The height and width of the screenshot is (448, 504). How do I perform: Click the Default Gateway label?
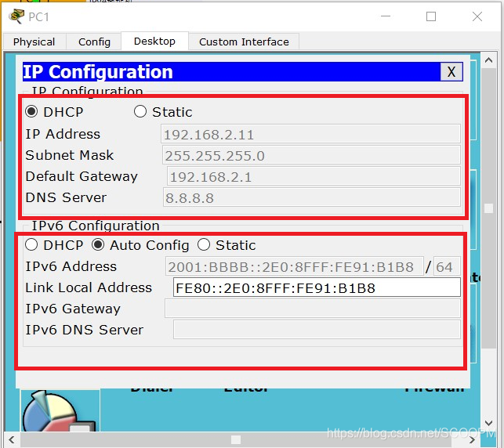pyautogui.click(x=82, y=176)
